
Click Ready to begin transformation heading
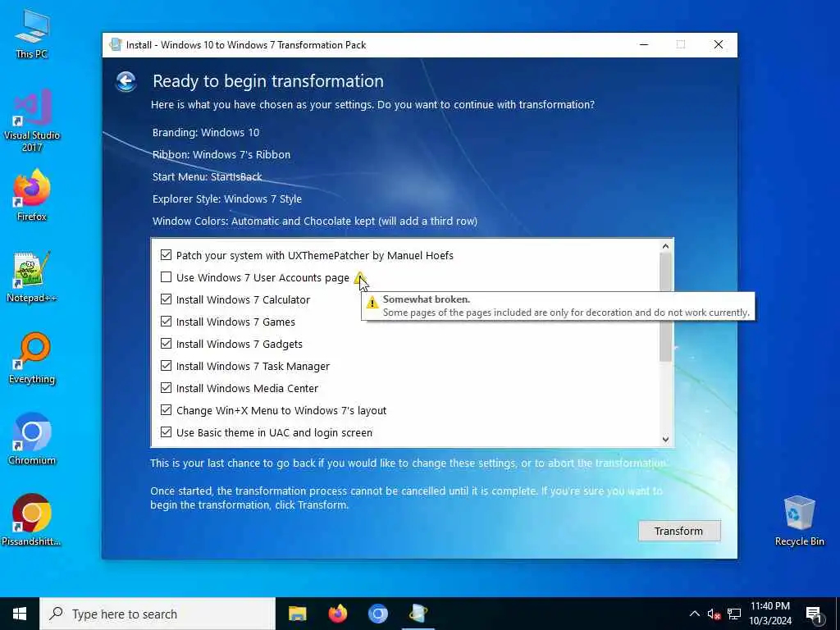click(x=268, y=81)
